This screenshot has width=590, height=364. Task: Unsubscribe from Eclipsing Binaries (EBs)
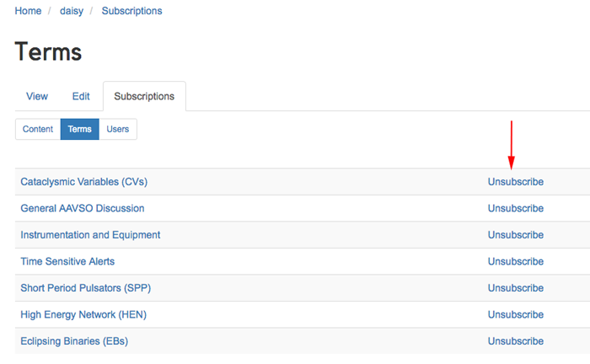pos(516,341)
